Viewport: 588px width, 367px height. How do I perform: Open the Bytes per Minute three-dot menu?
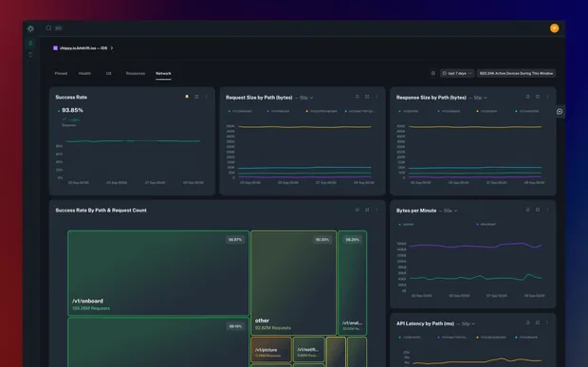547,210
